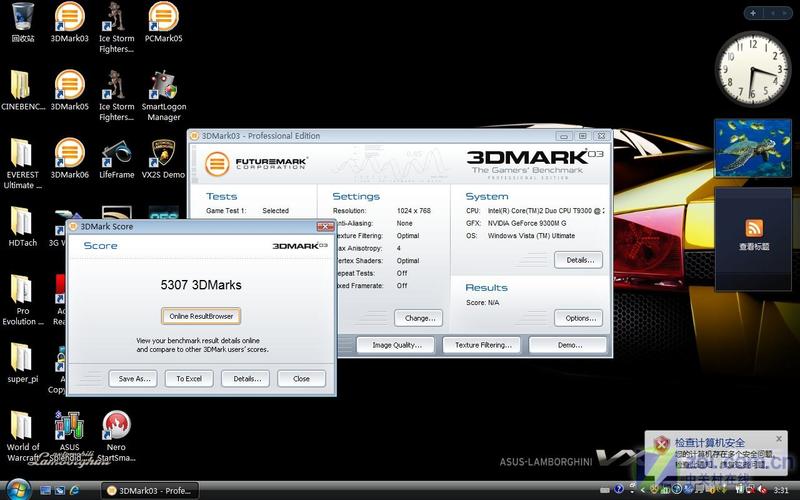Click the Image Quality button
This screenshot has height=500, width=800.
[x=396, y=345]
